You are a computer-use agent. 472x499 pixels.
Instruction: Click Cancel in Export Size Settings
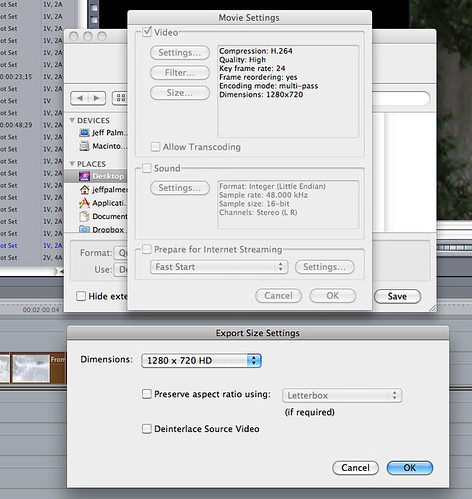coord(355,468)
